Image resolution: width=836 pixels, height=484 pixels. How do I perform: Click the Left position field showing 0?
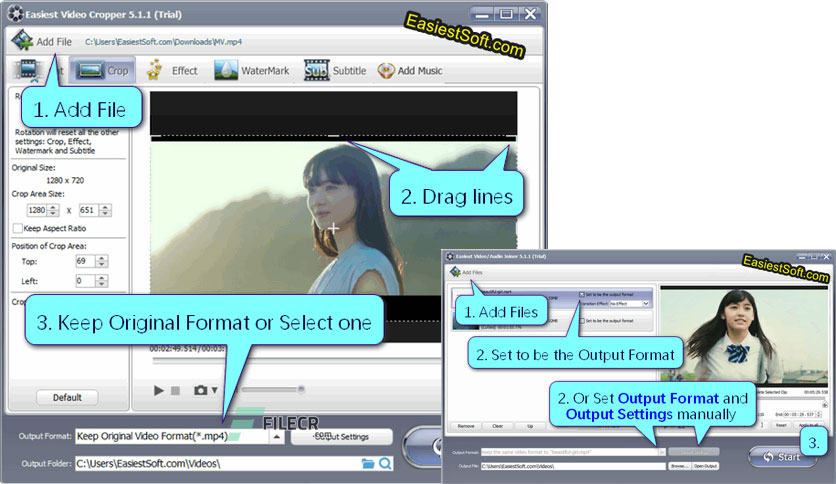point(85,281)
